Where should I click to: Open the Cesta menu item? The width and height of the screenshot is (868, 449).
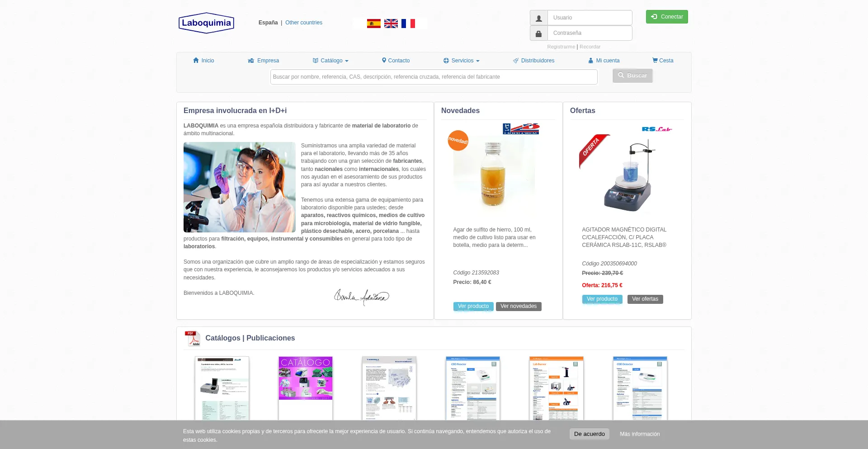tap(663, 61)
